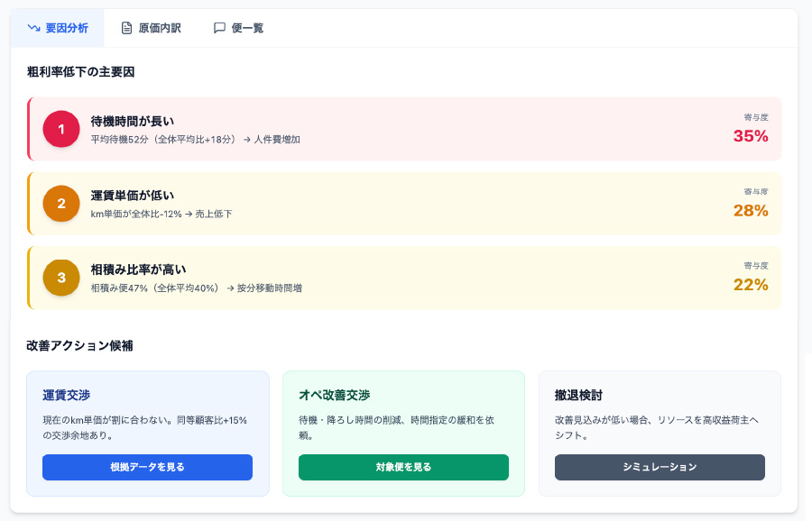Click the 現在のkm単価が割に合わない description text
The height and width of the screenshot is (521, 812).
pyautogui.click(x=145, y=427)
